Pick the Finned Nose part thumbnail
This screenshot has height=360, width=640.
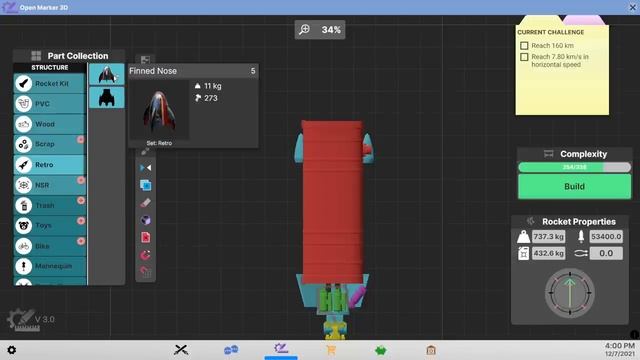click(x=107, y=74)
